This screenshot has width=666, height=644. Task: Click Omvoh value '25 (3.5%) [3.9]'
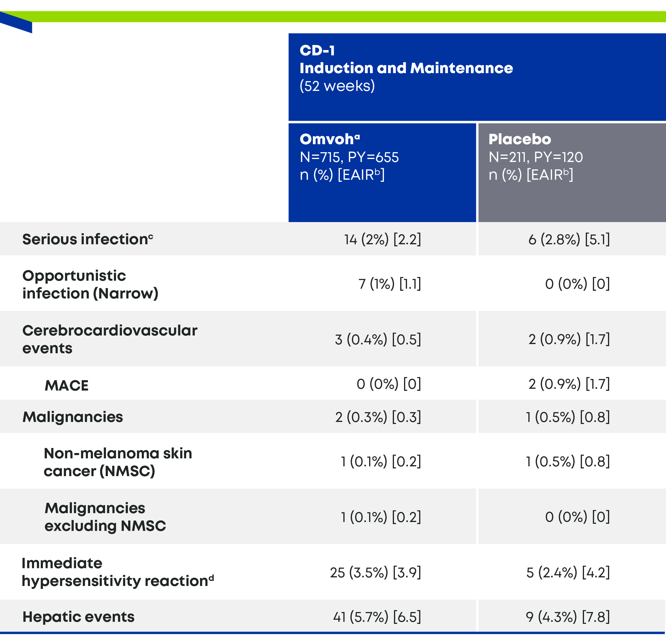tap(375, 573)
